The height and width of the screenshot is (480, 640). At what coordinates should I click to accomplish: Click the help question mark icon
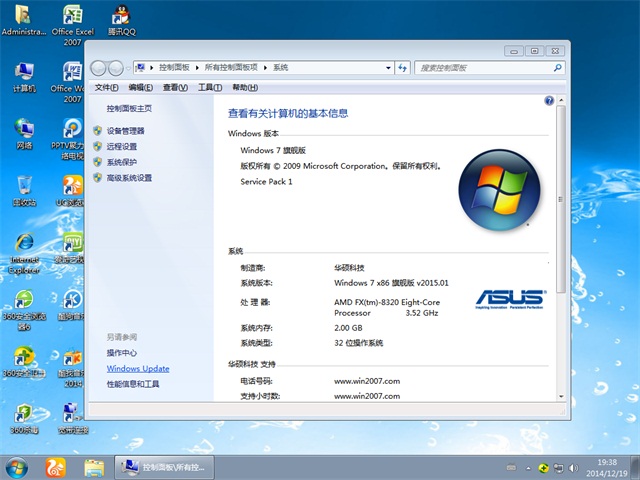[549, 101]
